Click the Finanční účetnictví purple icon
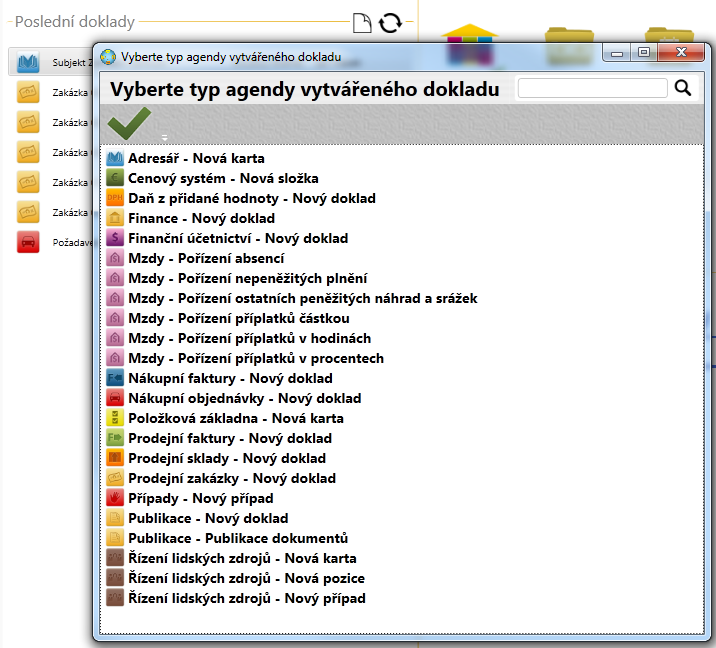This screenshot has width=716, height=648. [114, 238]
